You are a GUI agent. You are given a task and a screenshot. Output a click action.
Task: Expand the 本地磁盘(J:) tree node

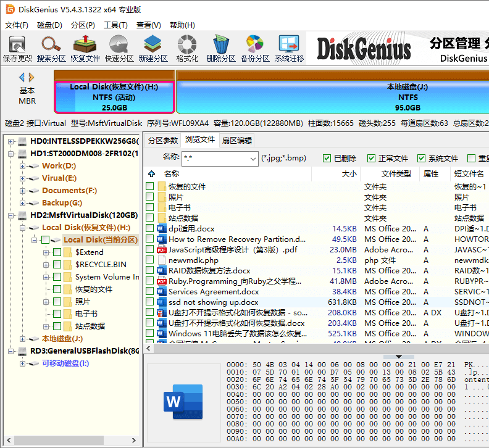tap(22, 339)
